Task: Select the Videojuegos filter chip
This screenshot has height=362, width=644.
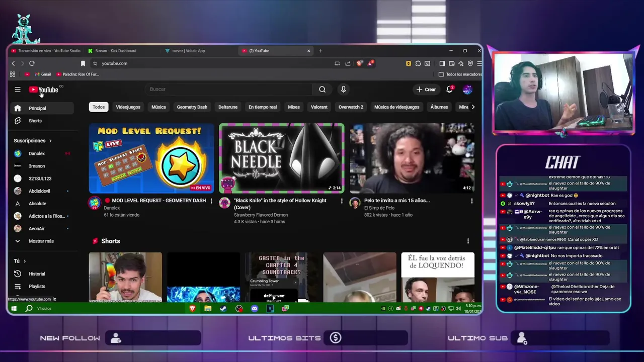Action: click(x=128, y=107)
